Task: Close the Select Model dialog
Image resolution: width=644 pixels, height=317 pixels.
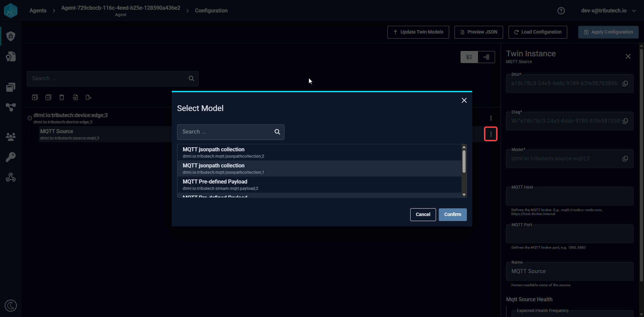Action: (464, 100)
